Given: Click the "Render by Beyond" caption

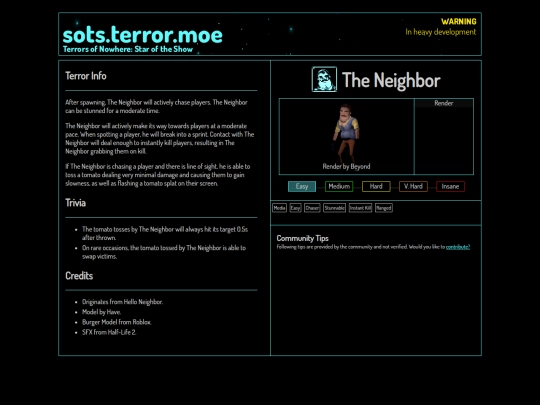Looking at the screenshot, I should [x=346, y=166].
